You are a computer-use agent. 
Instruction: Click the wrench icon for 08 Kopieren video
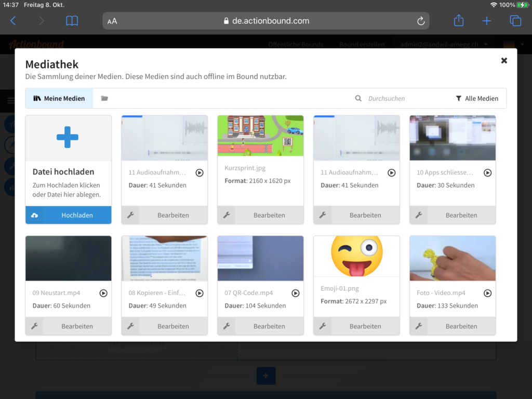(130, 326)
